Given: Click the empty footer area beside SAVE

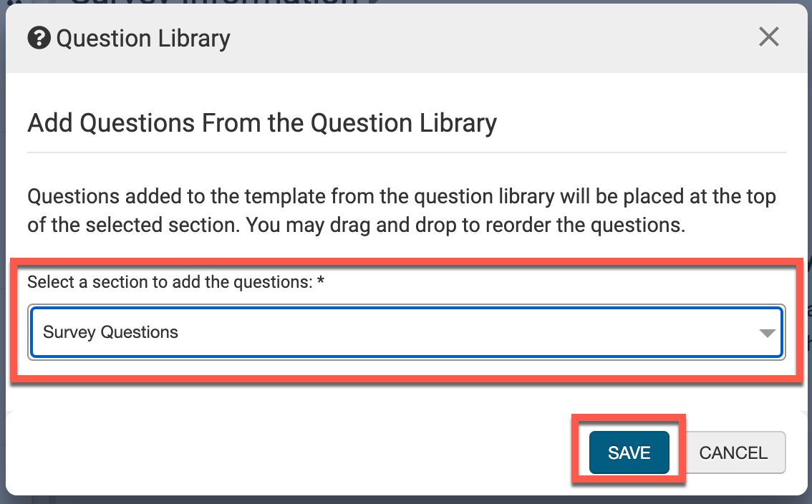Looking at the screenshot, I should pyautogui.click(x=286, y=452).
